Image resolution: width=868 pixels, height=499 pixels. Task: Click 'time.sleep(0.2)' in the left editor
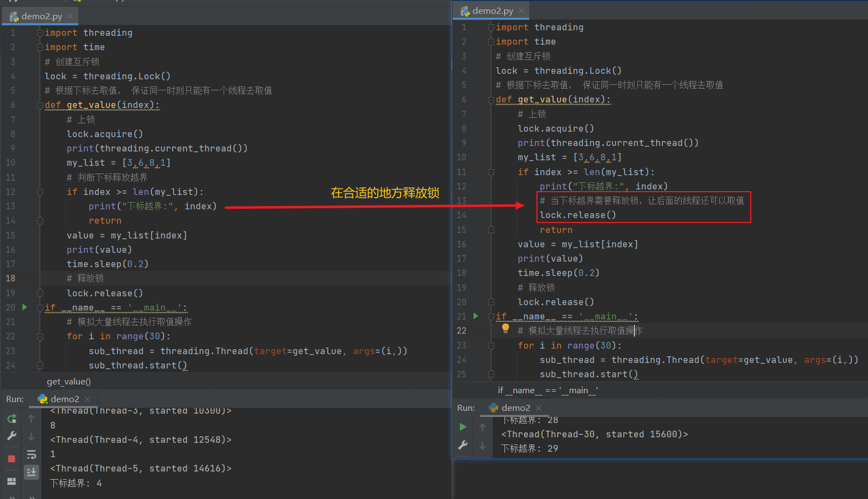[107, 264]
